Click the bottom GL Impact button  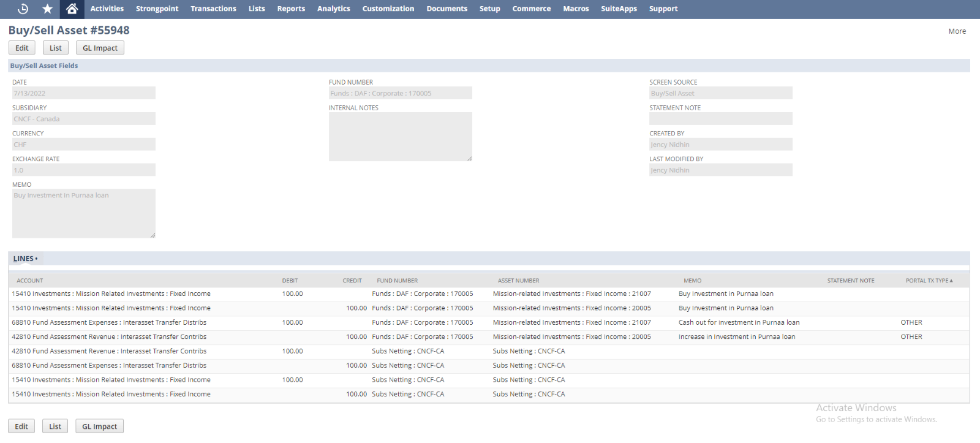(99, 426)
